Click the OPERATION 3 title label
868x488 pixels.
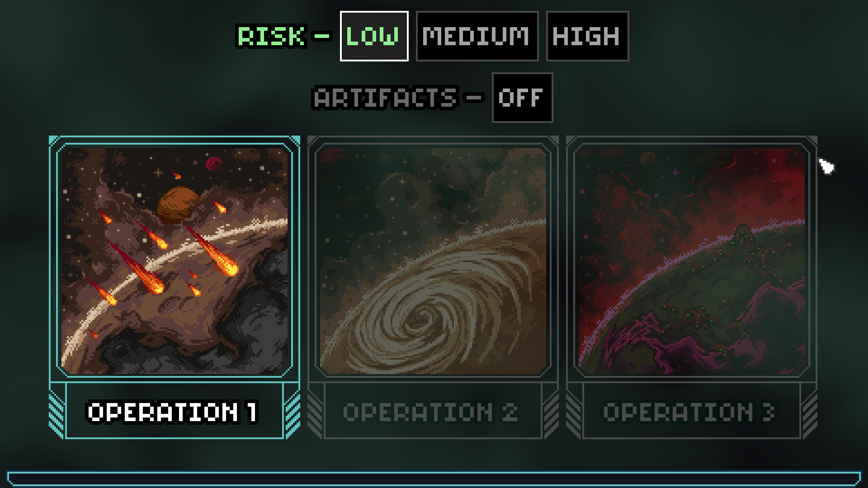(x=689, y=412)
